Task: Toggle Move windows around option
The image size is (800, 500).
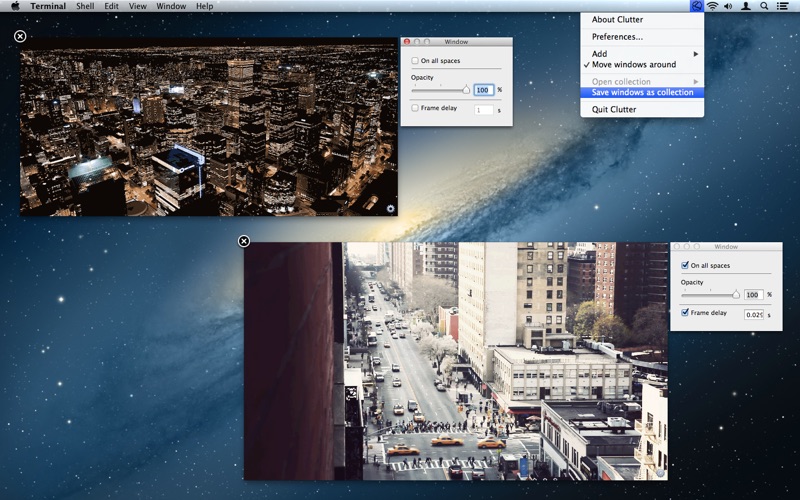Action: 634,65
